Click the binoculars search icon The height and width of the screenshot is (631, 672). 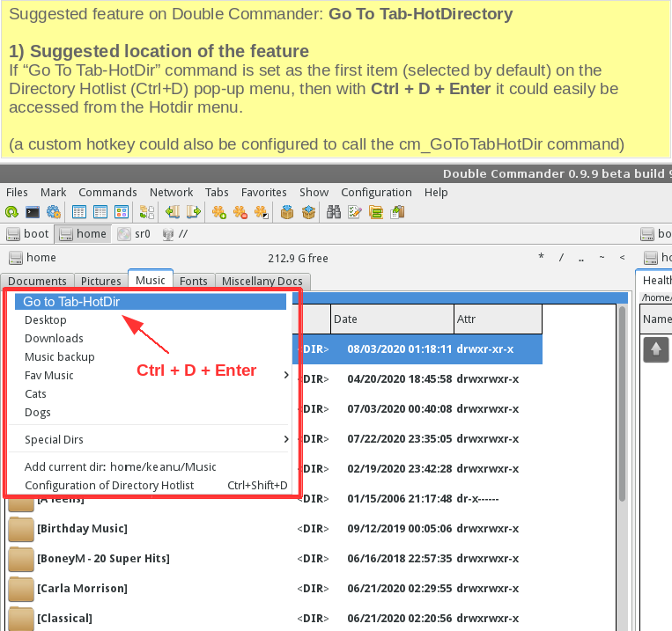coord(334,212)
